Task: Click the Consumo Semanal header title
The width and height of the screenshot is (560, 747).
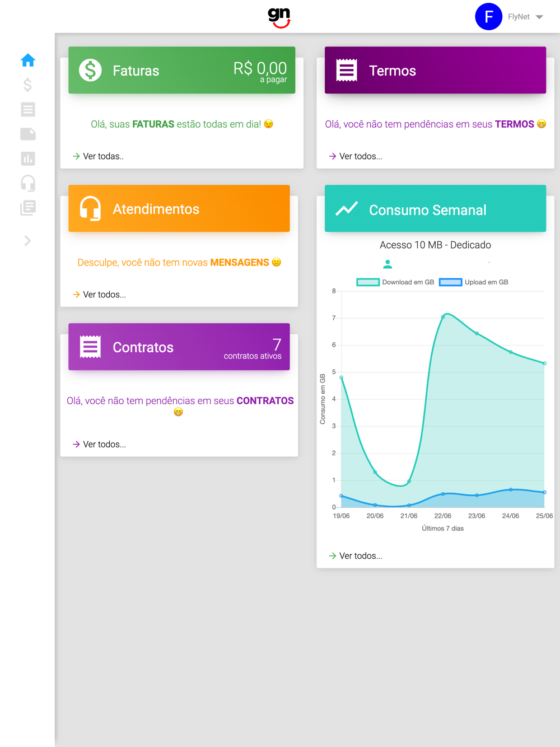Action: pos(427,210)
